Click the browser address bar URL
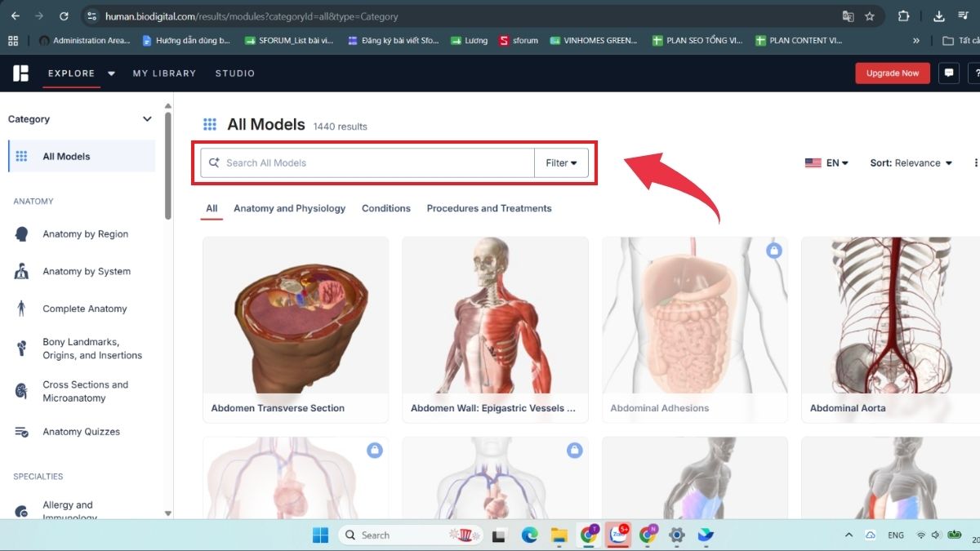This screenshot has width=980, height=551. point(252,16)
